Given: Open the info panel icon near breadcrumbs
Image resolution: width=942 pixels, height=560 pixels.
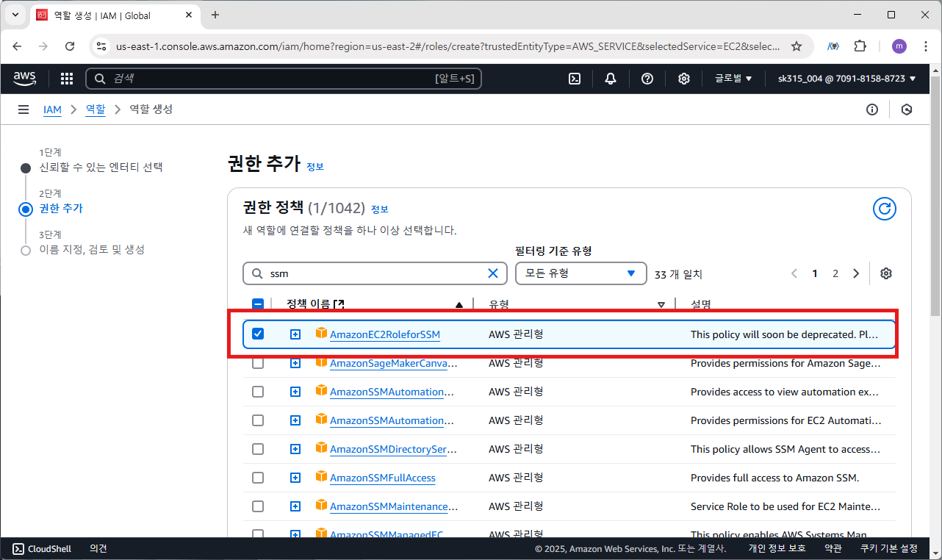Looking at the screenshot, I should (x=872, y=110).
